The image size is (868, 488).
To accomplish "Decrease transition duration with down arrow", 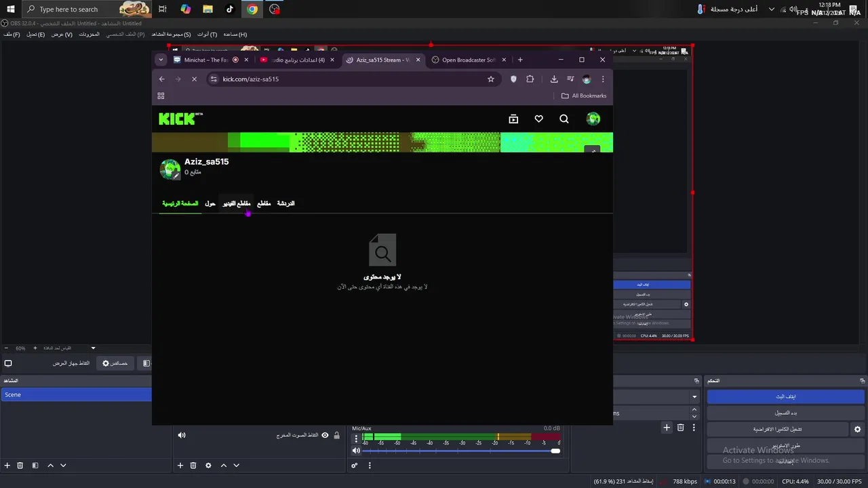I will tap(694, 415).
